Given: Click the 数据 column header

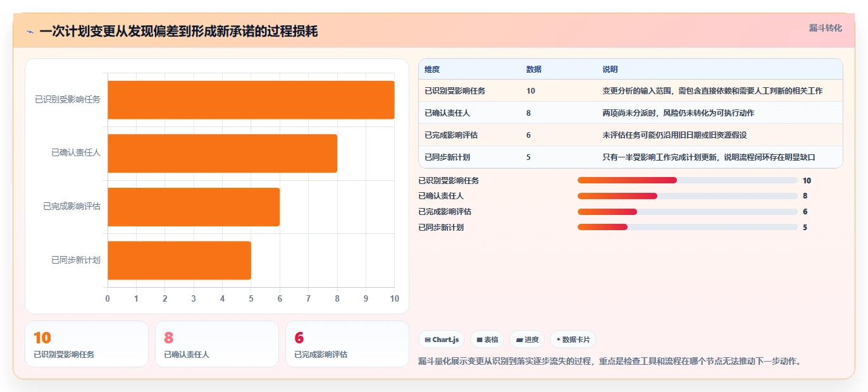Looking at the screenshot, I should pos(534,70).
